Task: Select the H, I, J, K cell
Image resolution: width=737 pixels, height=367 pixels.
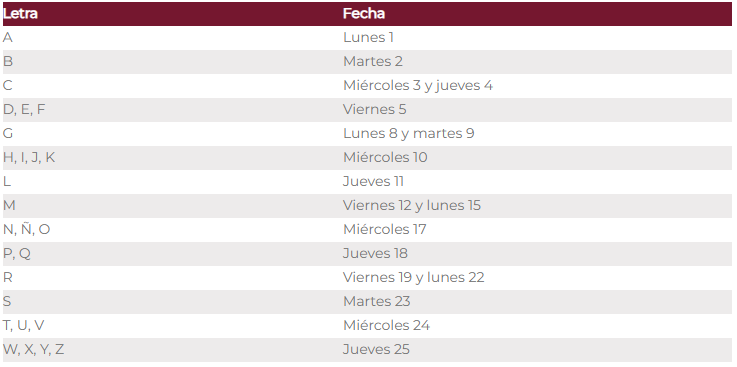Action: click(x=29, y=157)
